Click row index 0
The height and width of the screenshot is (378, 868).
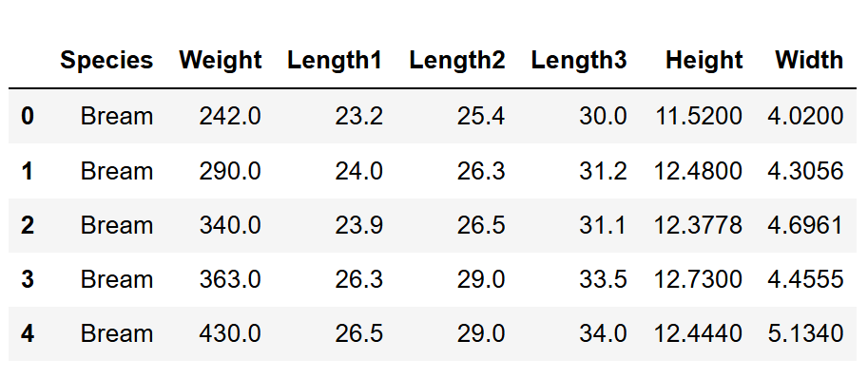coord(28,117)
